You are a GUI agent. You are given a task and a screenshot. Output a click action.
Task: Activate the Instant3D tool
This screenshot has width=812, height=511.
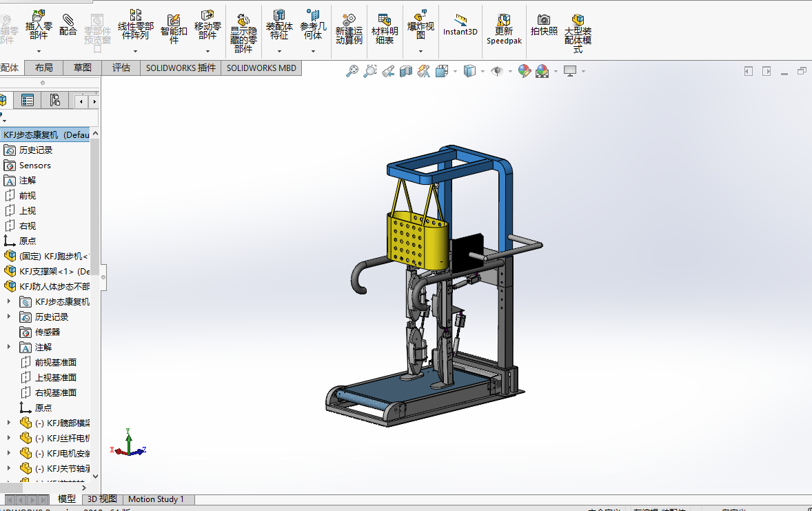460,25
